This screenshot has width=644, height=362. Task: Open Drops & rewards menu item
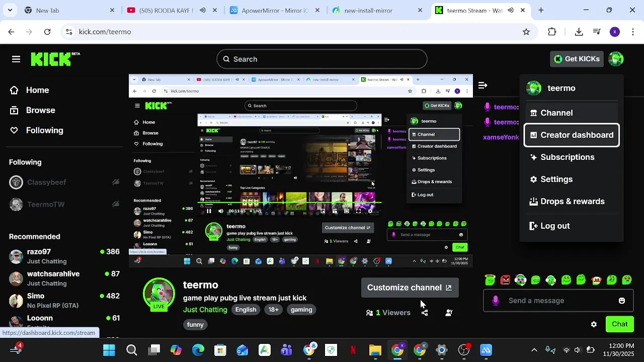pos(572,201)
